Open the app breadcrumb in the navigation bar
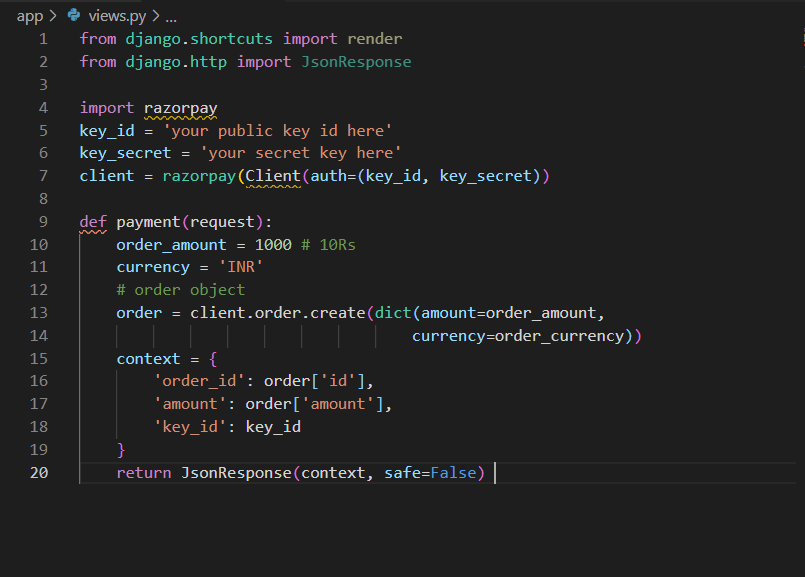805x577 pixels. pos(29,15)
